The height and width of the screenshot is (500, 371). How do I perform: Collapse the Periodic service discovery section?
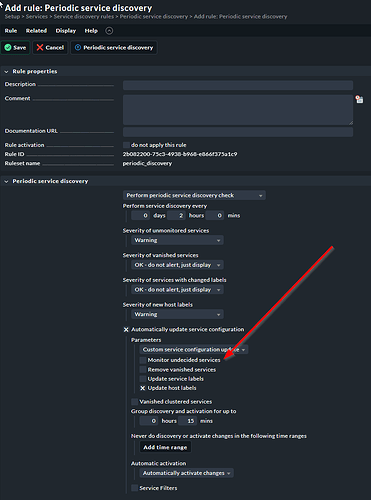tap(6, 181)
